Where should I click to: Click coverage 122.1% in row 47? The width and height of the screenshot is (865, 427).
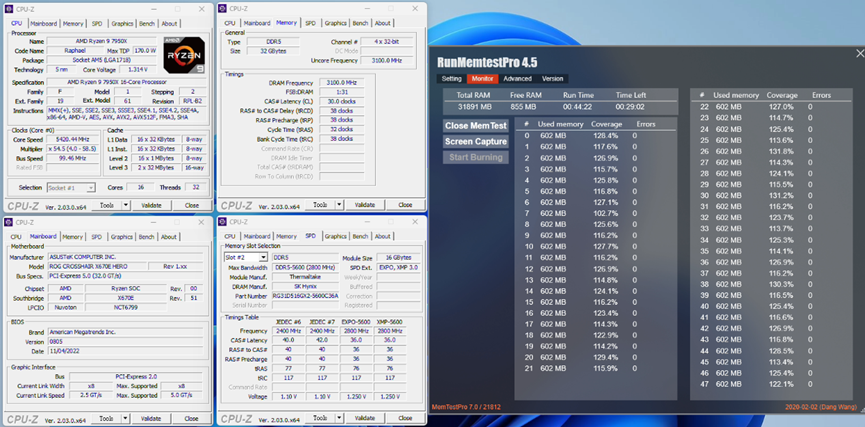[781, 384]
